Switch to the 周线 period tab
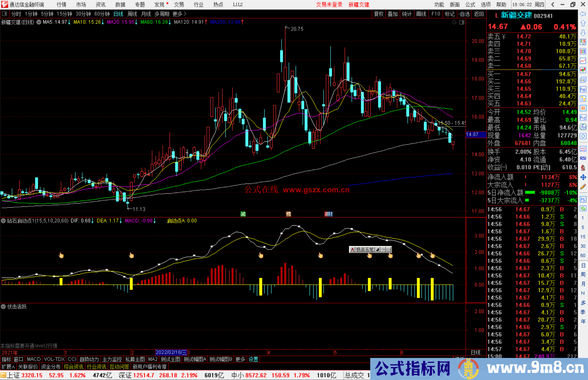 (132, 14)
